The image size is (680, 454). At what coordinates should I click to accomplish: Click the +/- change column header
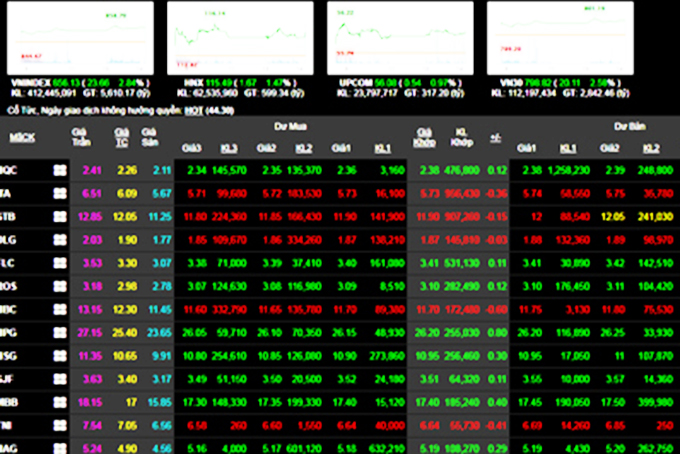pos(494,135)
